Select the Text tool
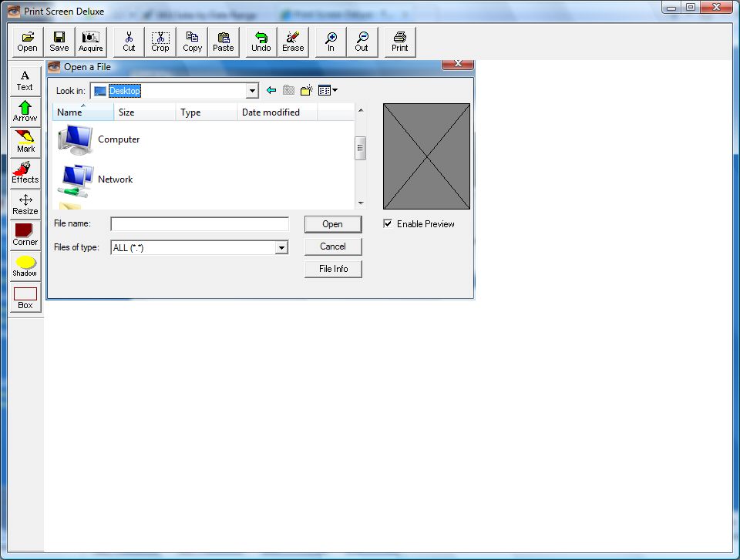The image size is (740, 560). point(25,80)
